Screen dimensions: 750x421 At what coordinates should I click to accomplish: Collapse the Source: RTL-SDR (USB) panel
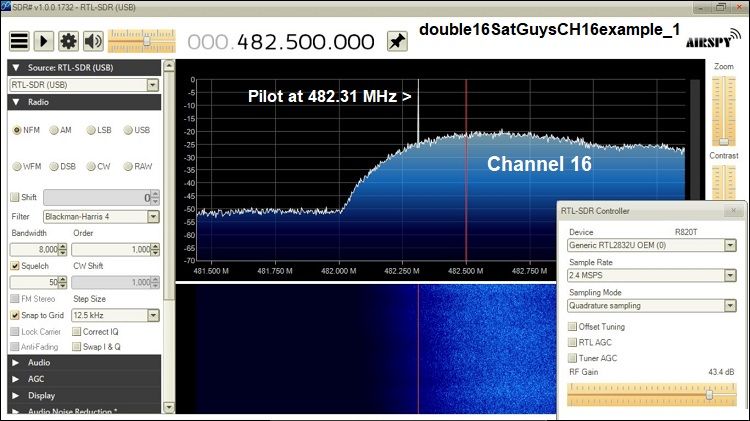point(15,66)
